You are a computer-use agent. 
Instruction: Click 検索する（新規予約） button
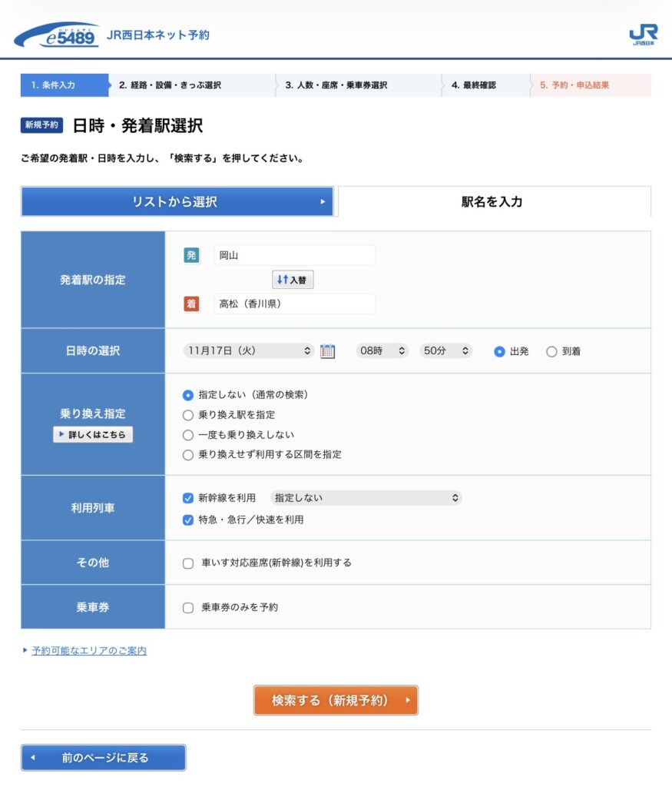336,700
